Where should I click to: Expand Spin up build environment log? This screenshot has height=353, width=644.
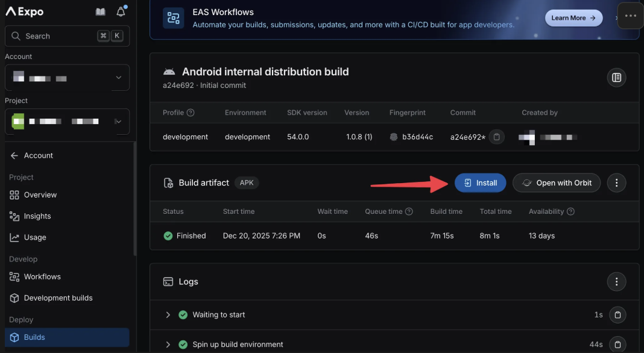click(168, 345)
